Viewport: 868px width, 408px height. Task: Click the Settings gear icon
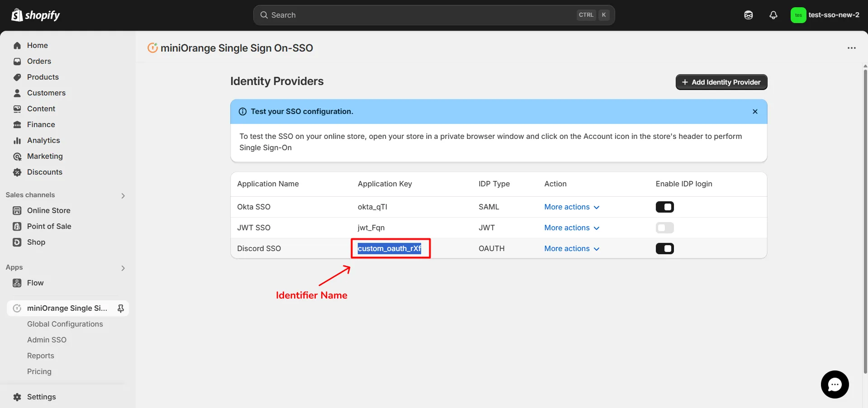coord(17,397)
